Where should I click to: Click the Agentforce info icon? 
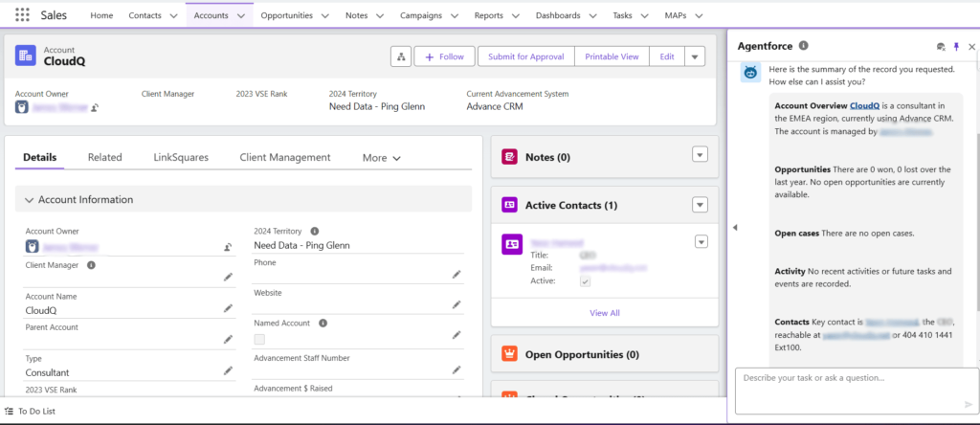pyautogui.click(x=804, y=45)
